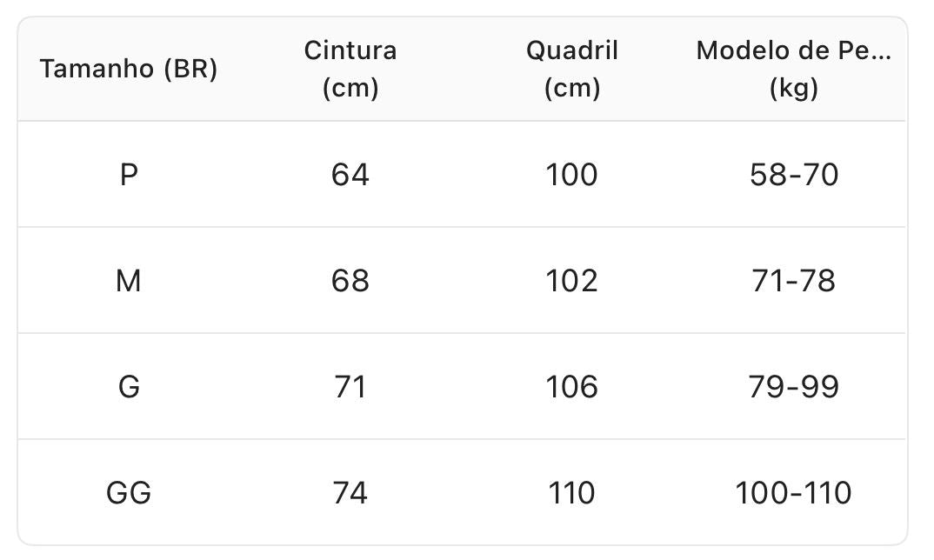Select hip value 110 for size GG

click(572, 493)
